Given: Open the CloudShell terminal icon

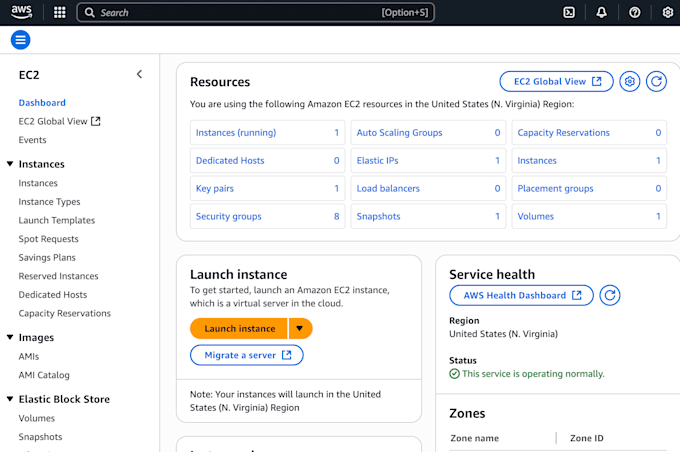Looking at the screenshot, I should point(569,13).
